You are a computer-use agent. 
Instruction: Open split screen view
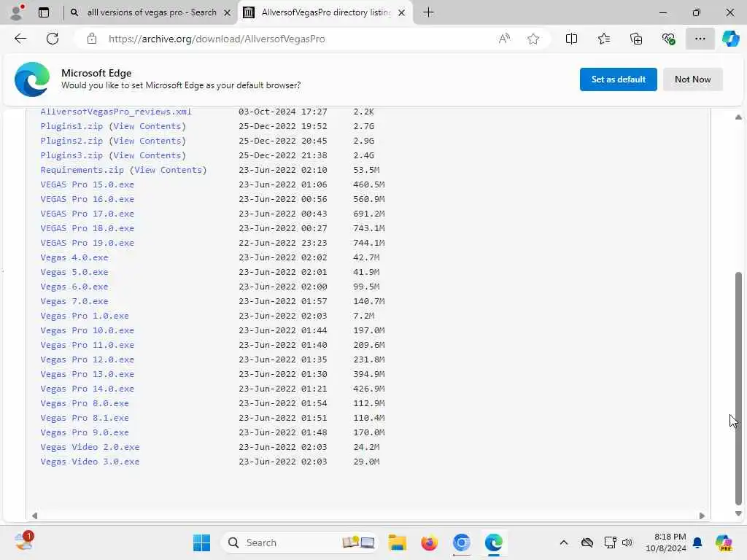[x=571, y=39]
